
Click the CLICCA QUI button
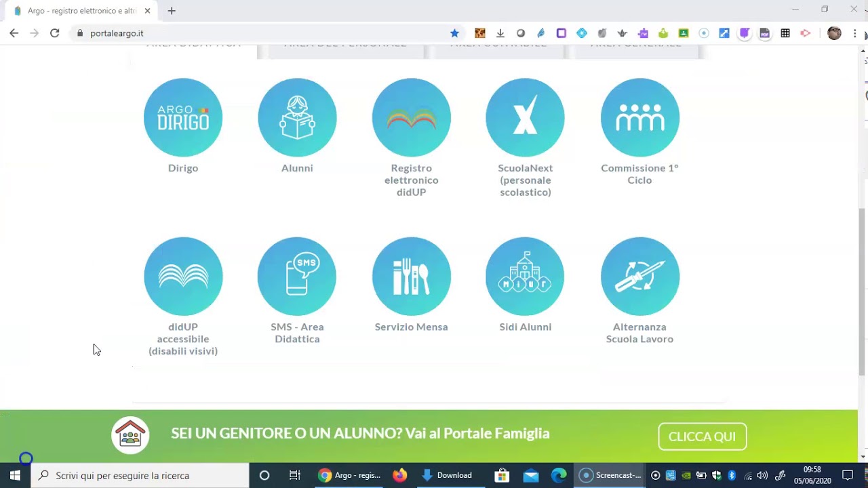(x=702, y=436)
